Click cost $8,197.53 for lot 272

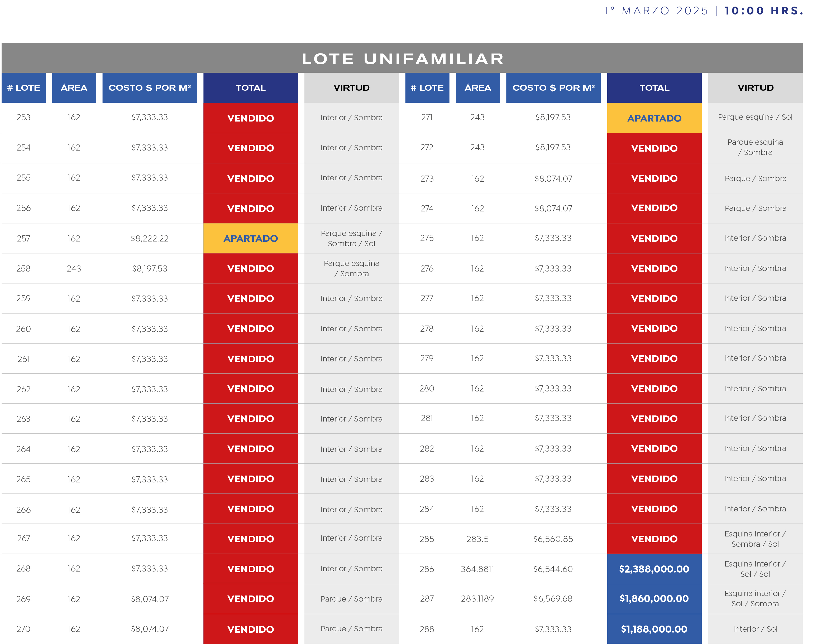click(553, 147)
